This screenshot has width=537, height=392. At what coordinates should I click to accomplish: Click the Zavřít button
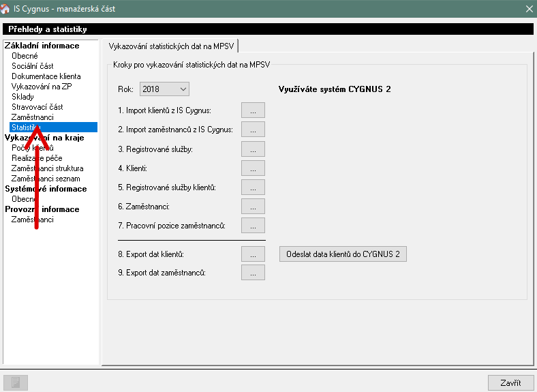[x=510, y=382]
